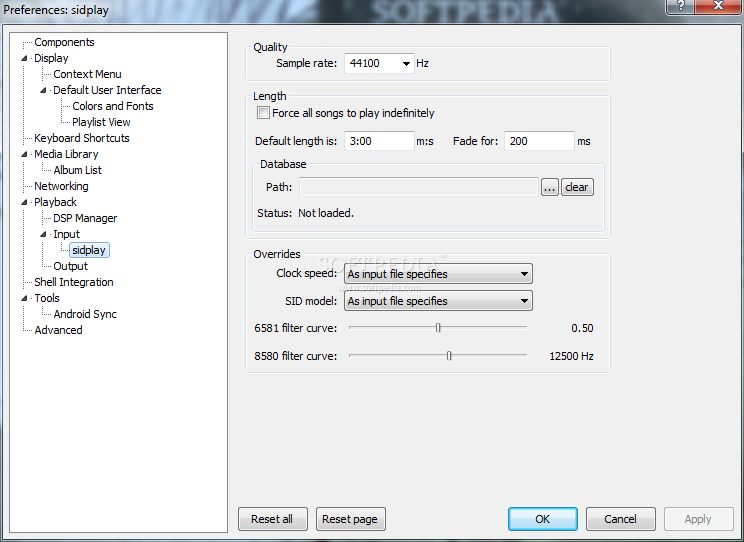Select Shell Integration page
Image resolution: width=744 pixels, height=542 pixels.
pos(74,282)
